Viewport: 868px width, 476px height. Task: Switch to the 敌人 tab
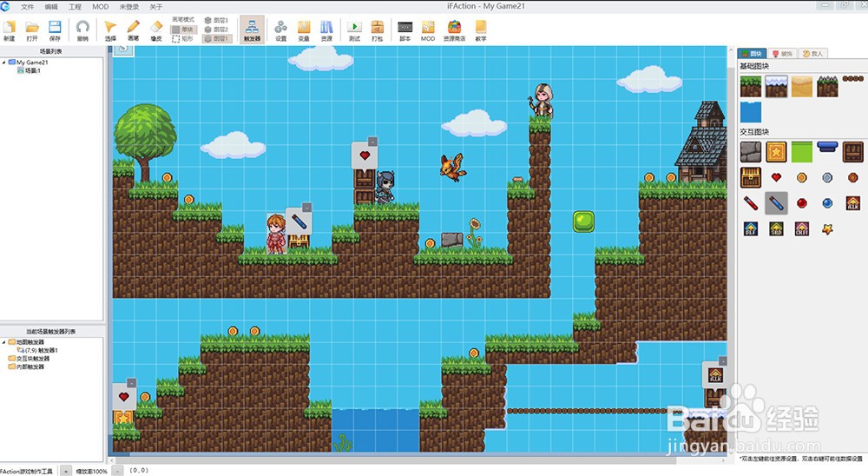tap(813, 54)
